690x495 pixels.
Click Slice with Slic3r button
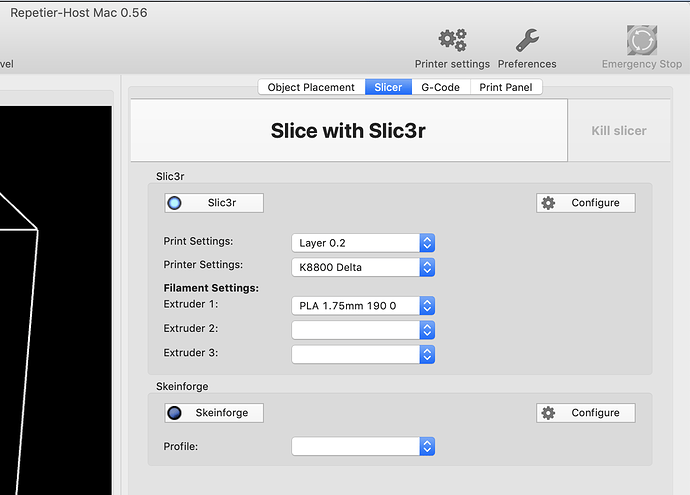349,131
